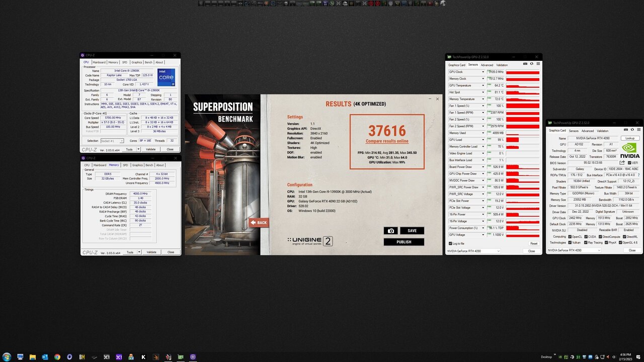The image size is (644, 362).
Task: Click the green GPU-Z card icon in taskbar
Action: pos(181,357)
